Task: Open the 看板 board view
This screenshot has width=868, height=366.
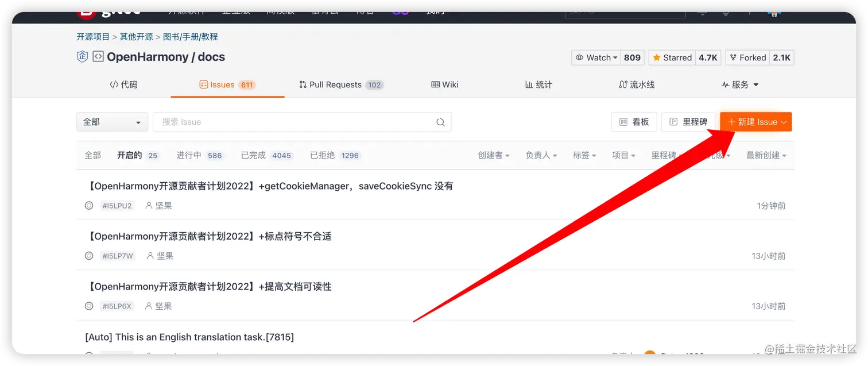Action: 634,122
